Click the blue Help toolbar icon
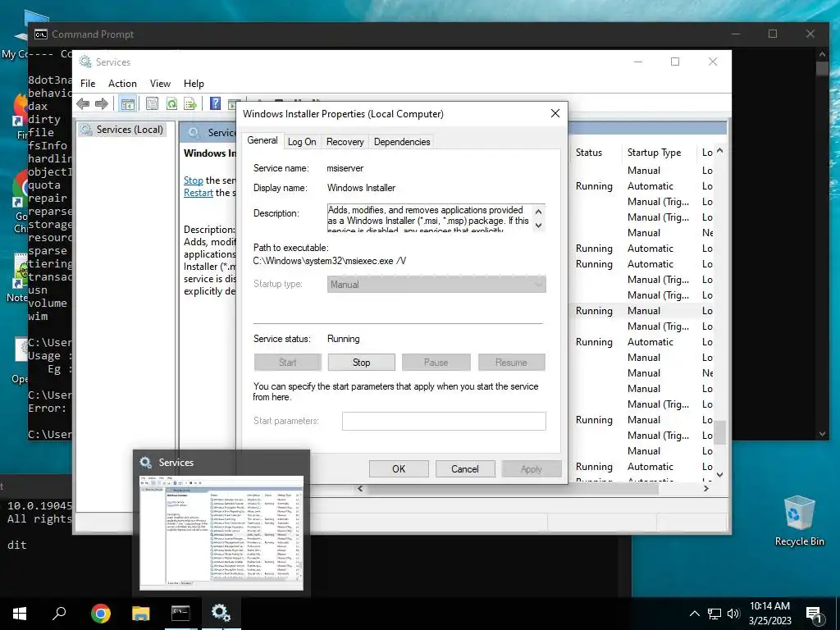This screenshot has height=630, width=840. point(216,103)
